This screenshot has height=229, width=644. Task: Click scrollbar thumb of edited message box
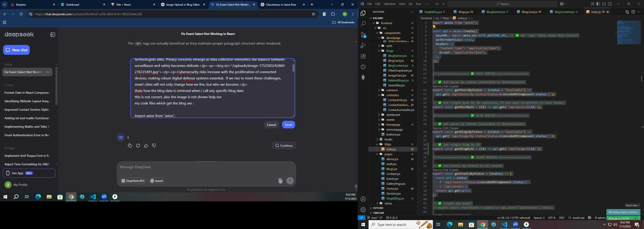pos(293,68)
